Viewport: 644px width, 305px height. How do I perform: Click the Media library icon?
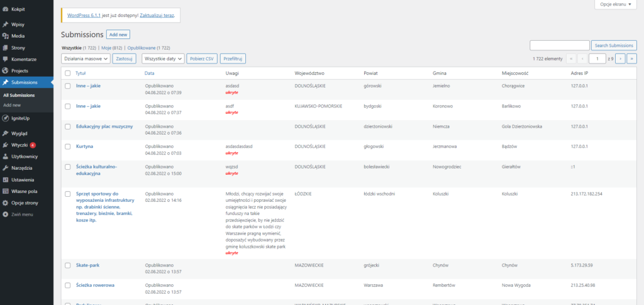click(5, 36)
